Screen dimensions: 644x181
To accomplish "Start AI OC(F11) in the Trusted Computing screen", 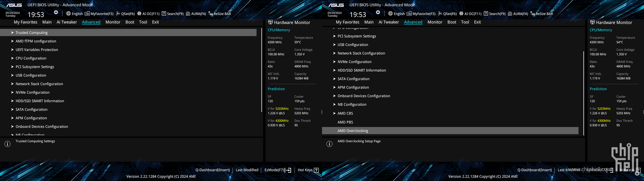I will (x=148, y=14).
